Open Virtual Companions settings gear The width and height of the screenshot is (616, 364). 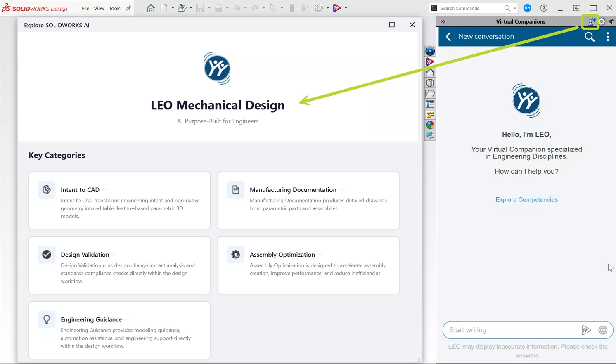(x=602, y=21)
